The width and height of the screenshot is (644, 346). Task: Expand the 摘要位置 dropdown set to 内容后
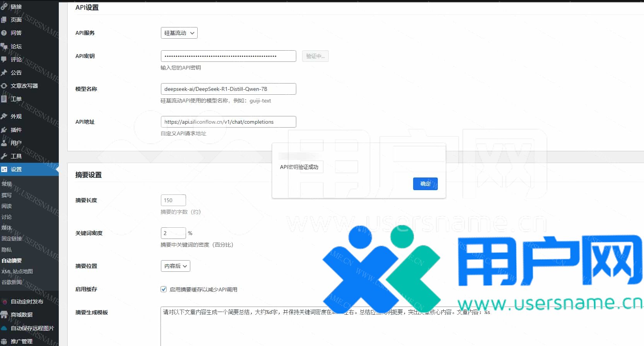pyautogui.click(x=175, y=266)
